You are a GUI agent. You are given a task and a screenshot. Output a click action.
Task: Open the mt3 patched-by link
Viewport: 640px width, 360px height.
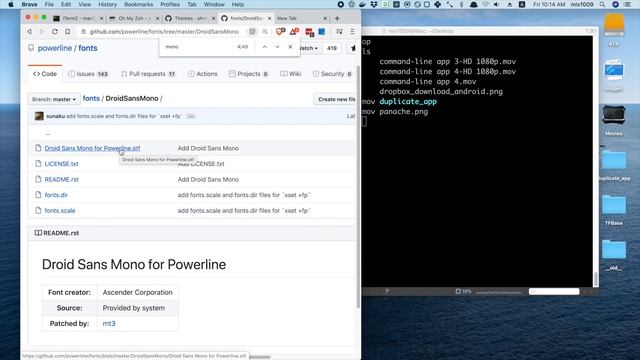[x=109, y=323]
